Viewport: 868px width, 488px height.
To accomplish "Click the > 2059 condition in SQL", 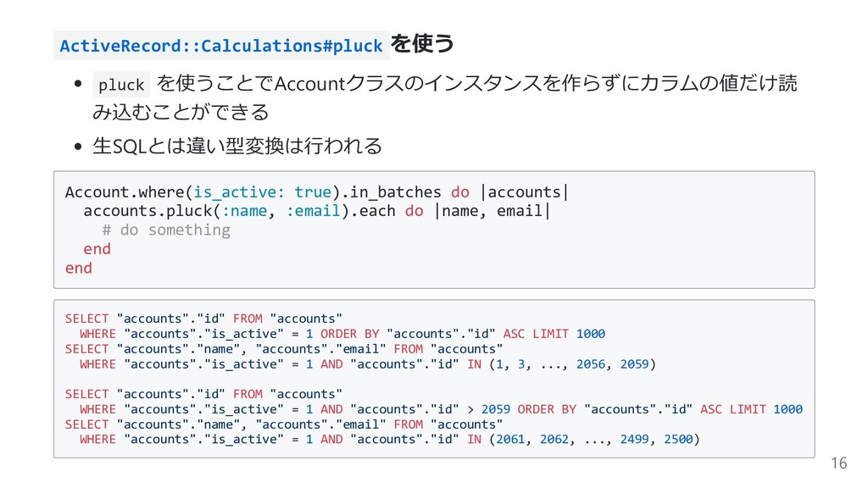I will coord(488,409).
